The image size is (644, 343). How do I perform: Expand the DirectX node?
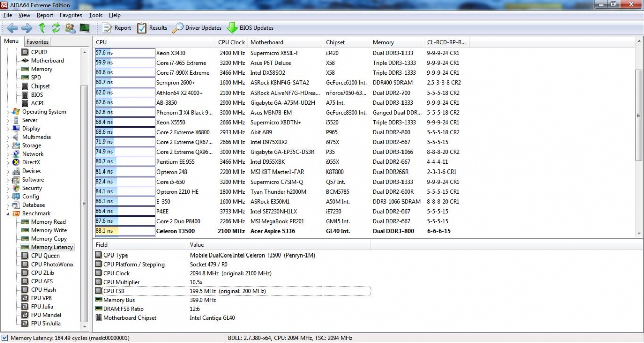(x=8, y=162)
